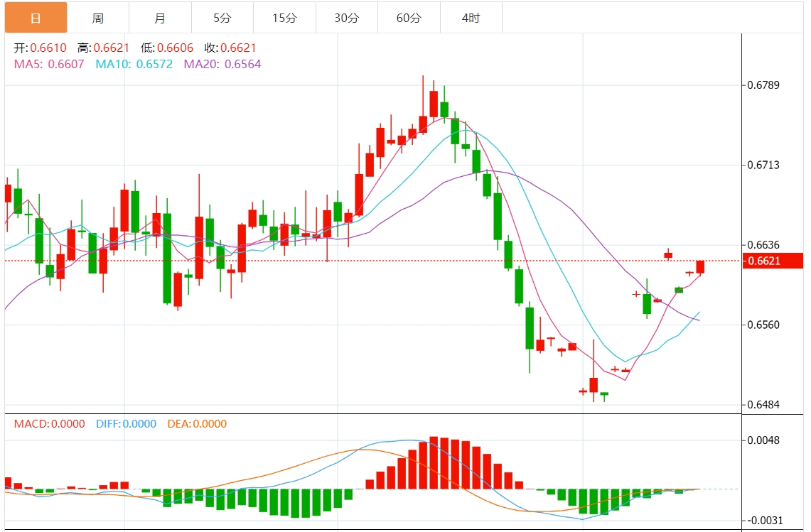Image resolution: width=811 pixels, height=532 pixels.
Task: Click the 低:0.6606 low price value
Action: point(167,48)
